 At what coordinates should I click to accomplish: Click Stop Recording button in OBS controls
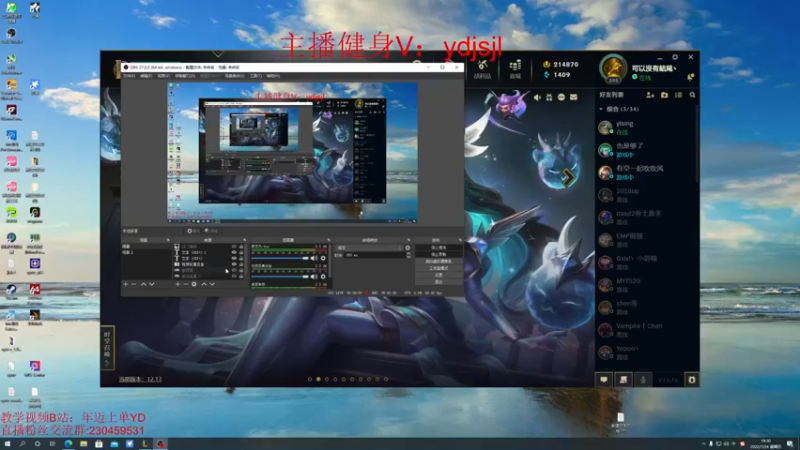pos(438,255)
